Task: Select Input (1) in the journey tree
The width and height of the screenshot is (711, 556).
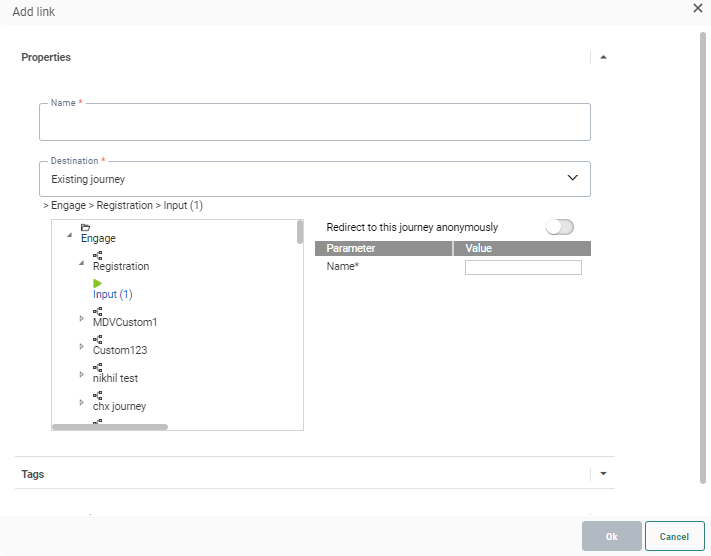Action: 112,295
